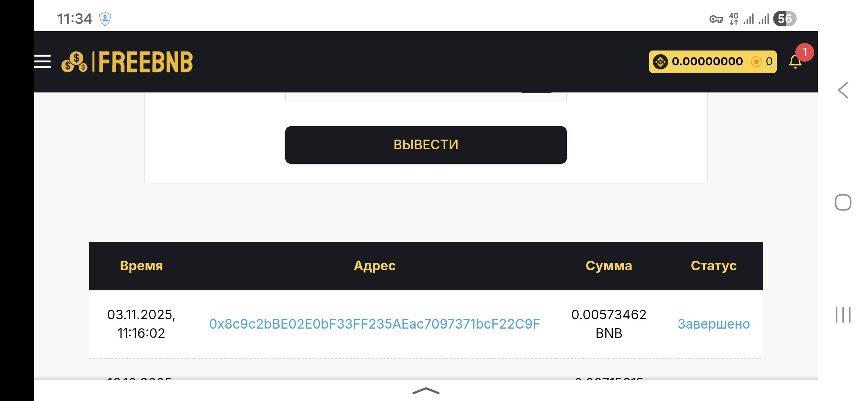Click the 0.00000000 balance display
Screen dimensions: 868x401
coord(707,62)
